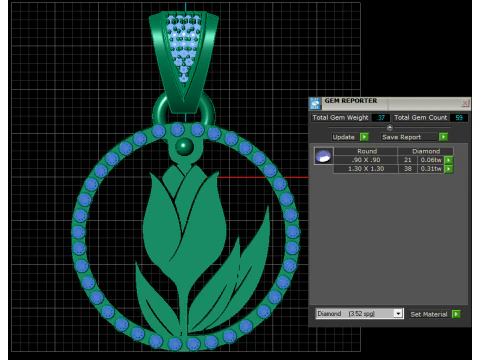Select the round gem preview thumbnail
The image size is (480, 360).
(323, 156)
